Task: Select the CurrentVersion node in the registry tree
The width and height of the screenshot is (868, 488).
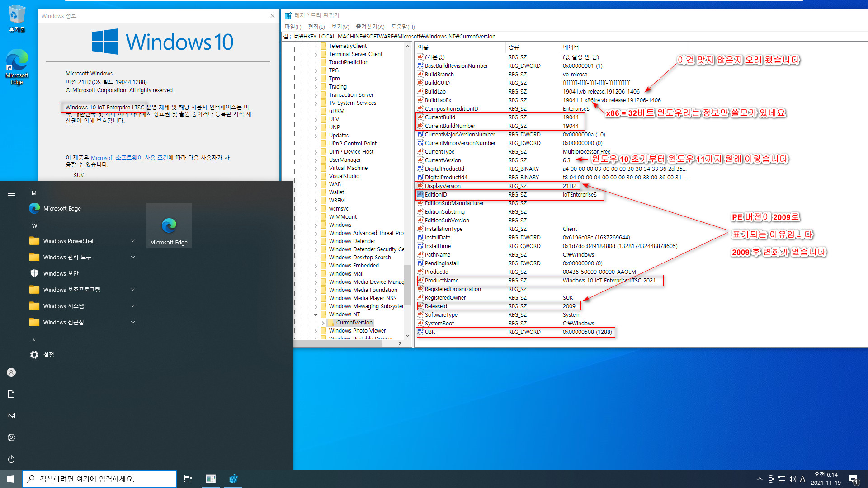Action: click(354, 322)
